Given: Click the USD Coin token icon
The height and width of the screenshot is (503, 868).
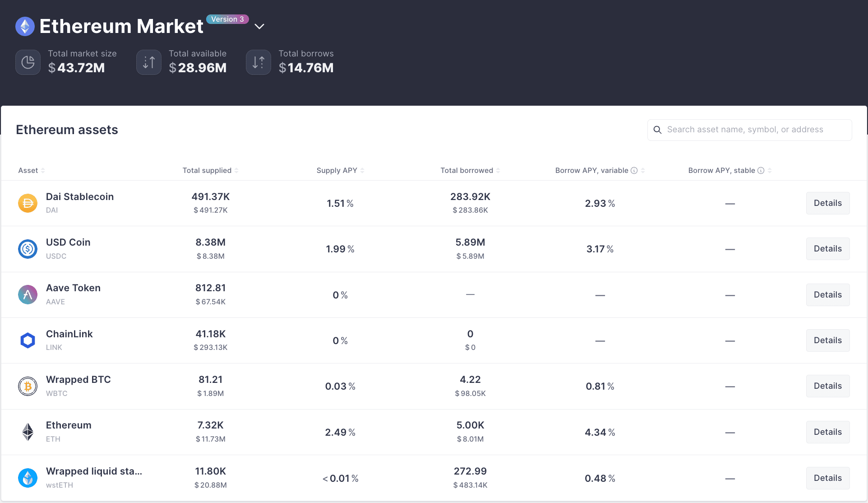Looking at the screenshot, I should (x=28, y=249).
